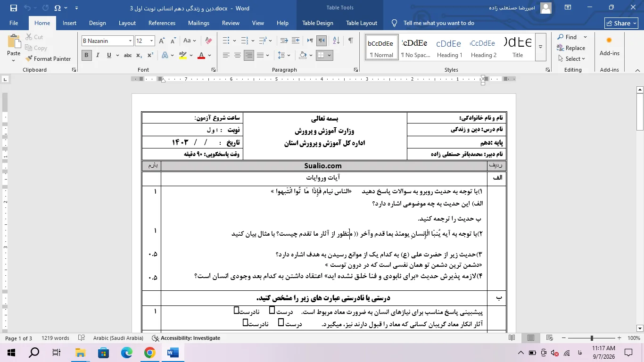The width and height of the screenshot is (644, 362).
Task: Apply the Heading 1 style
Action: point(449,47)
